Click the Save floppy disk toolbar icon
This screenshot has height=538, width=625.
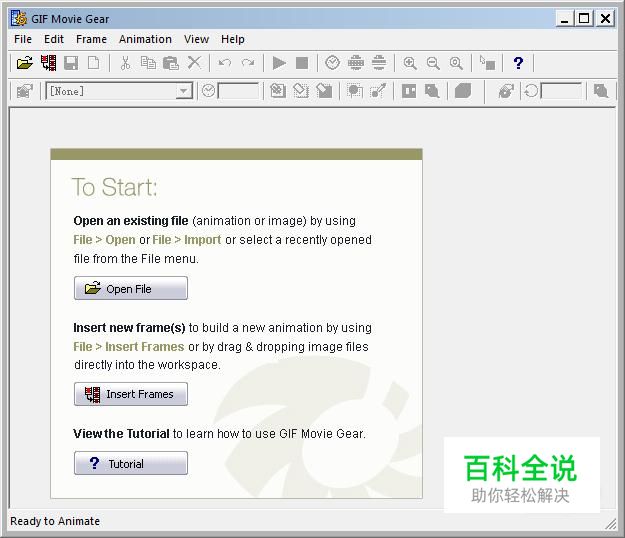[x=71, y=63]
